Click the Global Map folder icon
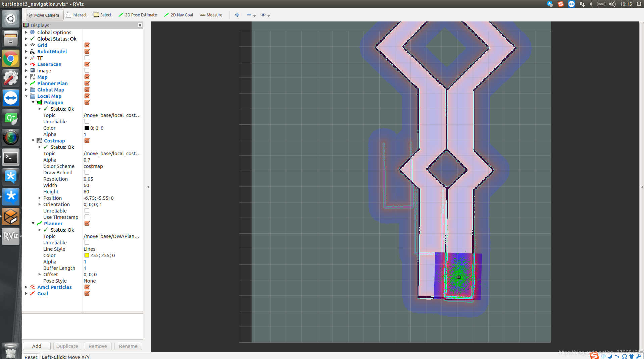Screen dimensions: 644x359 (33, 89)
